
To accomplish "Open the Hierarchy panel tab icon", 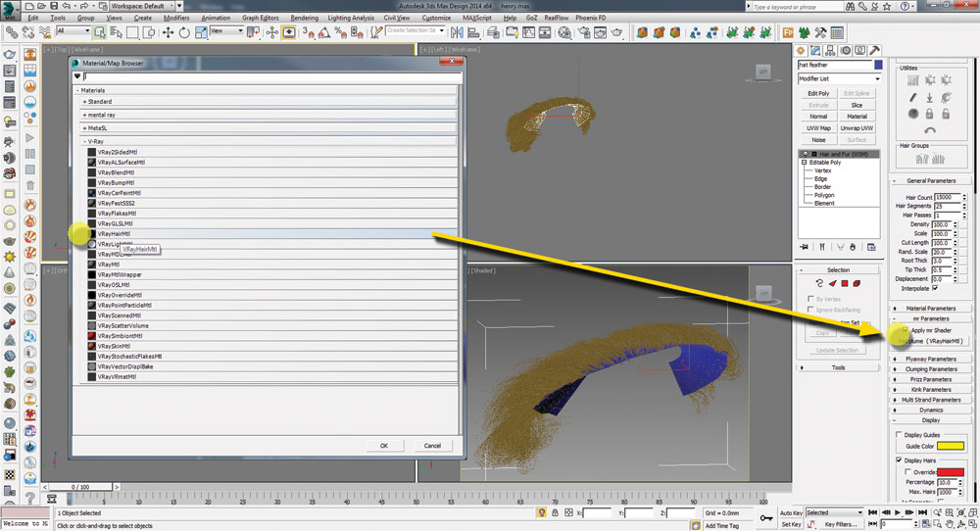I will [x=830, y=51].
